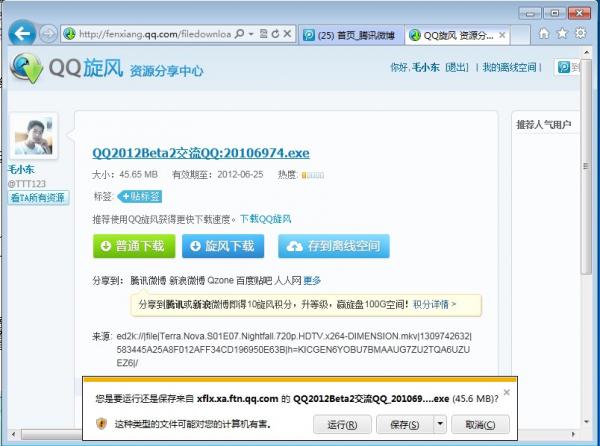Click the 退出 logout link
This screenshot has height=446, width=600.
coord(457,68)
